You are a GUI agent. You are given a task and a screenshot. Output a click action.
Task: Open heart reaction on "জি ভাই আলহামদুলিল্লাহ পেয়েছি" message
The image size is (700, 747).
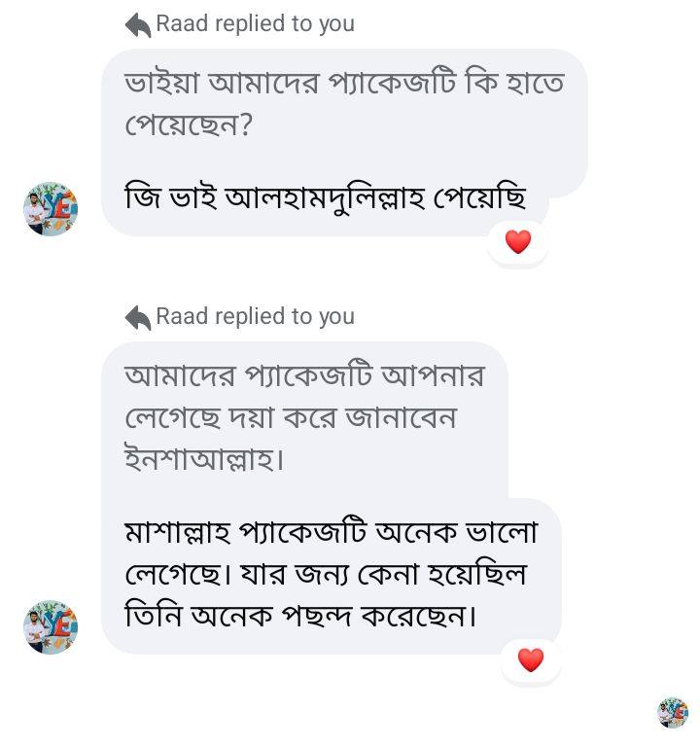(518, 241)
